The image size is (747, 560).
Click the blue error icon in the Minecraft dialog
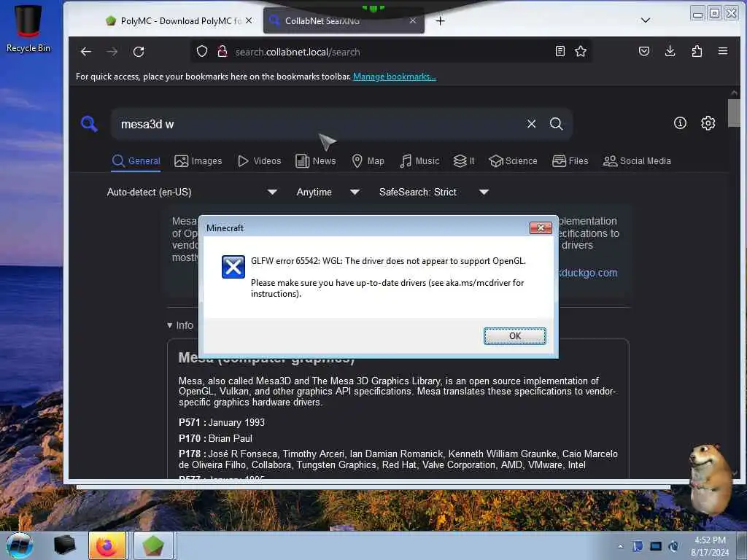[x=233, y=267]
